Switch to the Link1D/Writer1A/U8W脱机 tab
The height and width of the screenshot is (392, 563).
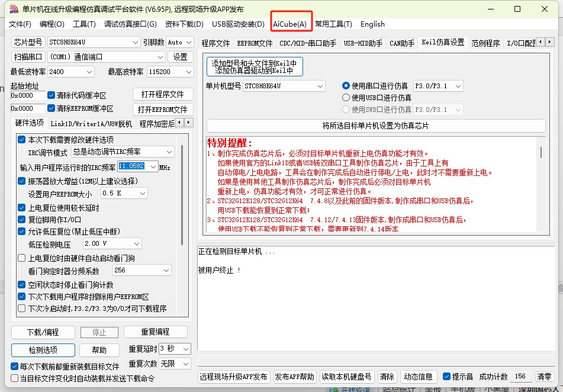click(x=91, y=124)
